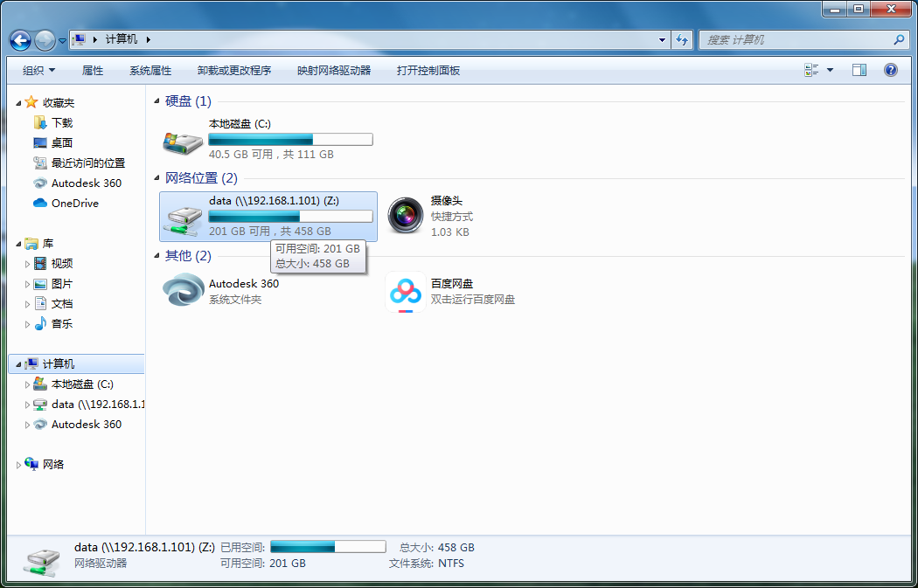
Task: Open the 组织 menu
Action: 38,70
